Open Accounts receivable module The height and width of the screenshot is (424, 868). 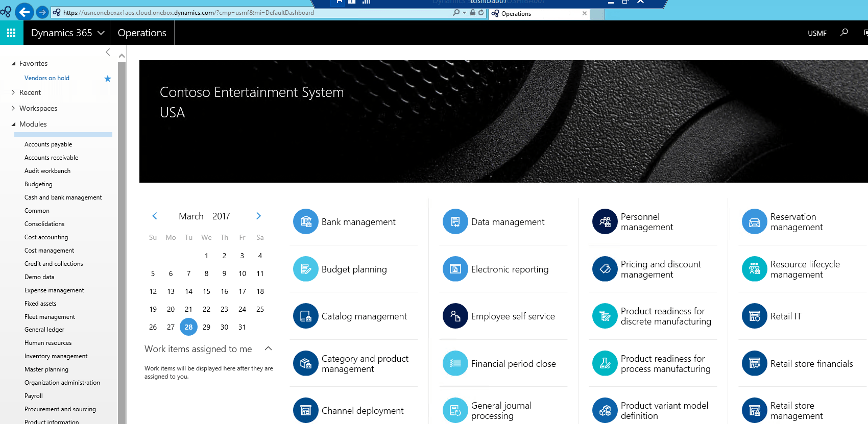click(51, 158)
